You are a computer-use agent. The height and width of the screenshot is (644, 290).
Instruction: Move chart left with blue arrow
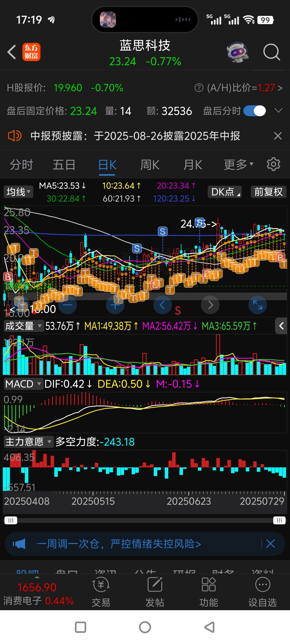pos(162,305)
